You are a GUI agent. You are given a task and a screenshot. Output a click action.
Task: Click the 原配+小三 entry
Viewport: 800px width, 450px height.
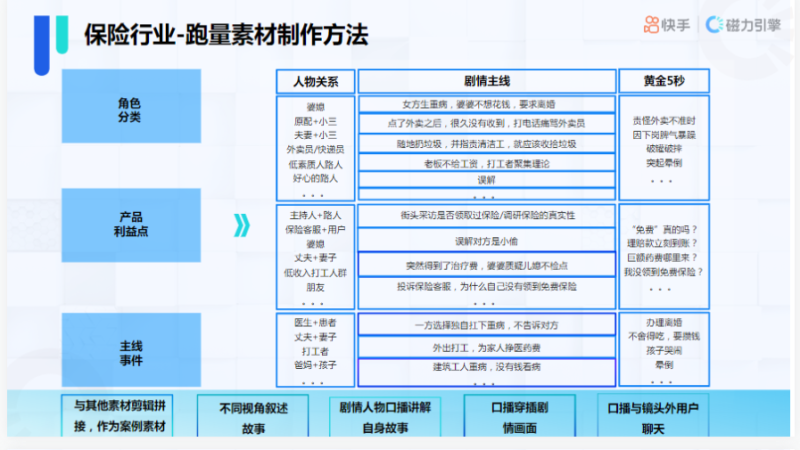(315, 121)
